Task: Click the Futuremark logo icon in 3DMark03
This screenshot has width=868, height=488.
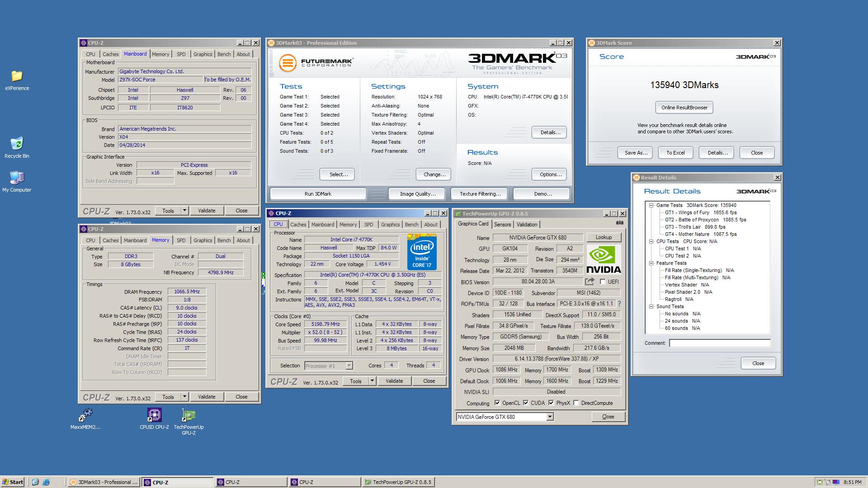Action: pyautogui.click(x=287, y=63)
